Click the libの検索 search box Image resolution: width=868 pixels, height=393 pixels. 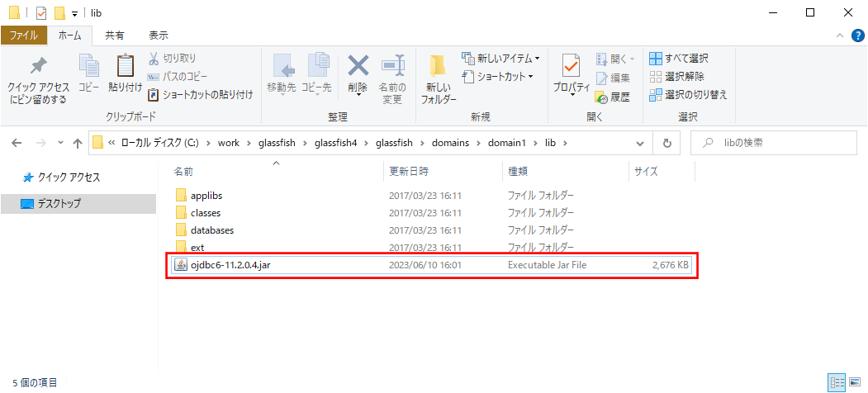coord(776,143)
